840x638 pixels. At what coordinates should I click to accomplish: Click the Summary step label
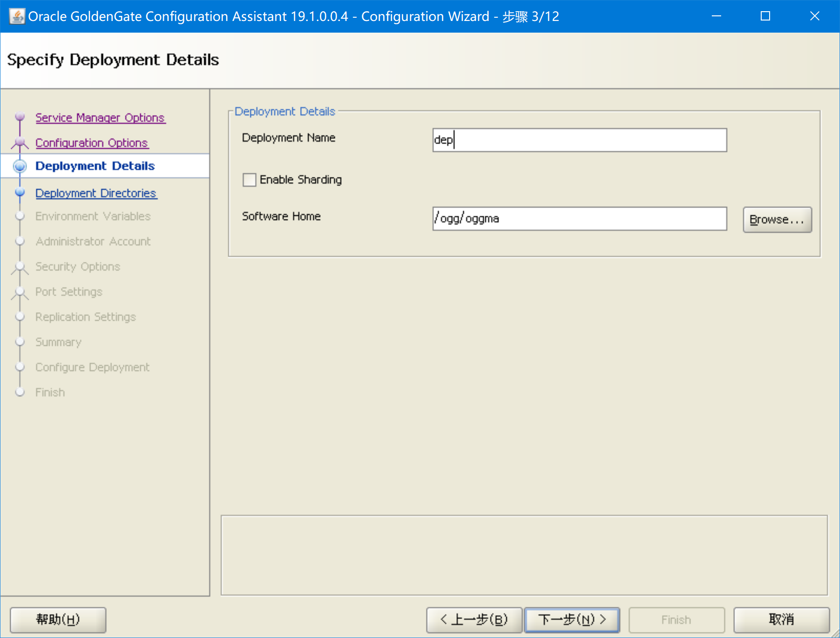[x=58, y=342]
